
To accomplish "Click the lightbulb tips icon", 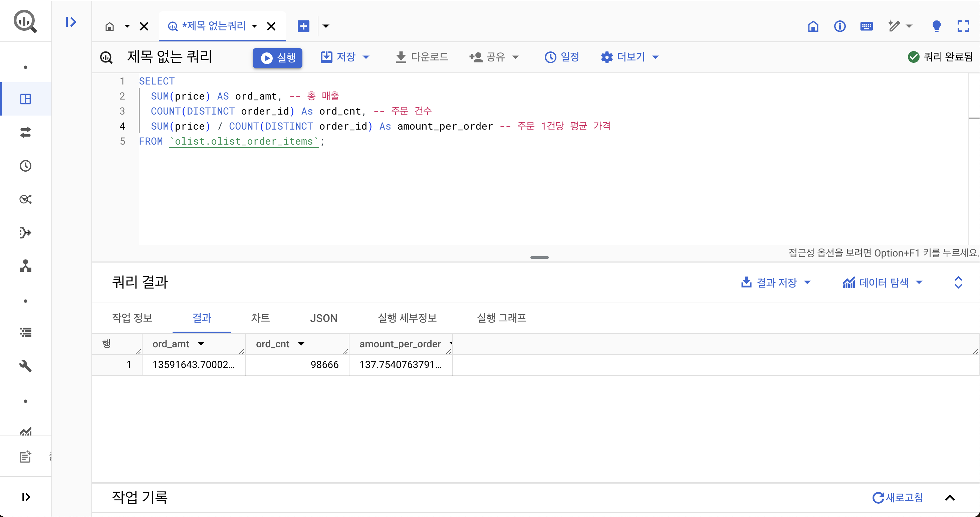I will click(x=936, y=26).
